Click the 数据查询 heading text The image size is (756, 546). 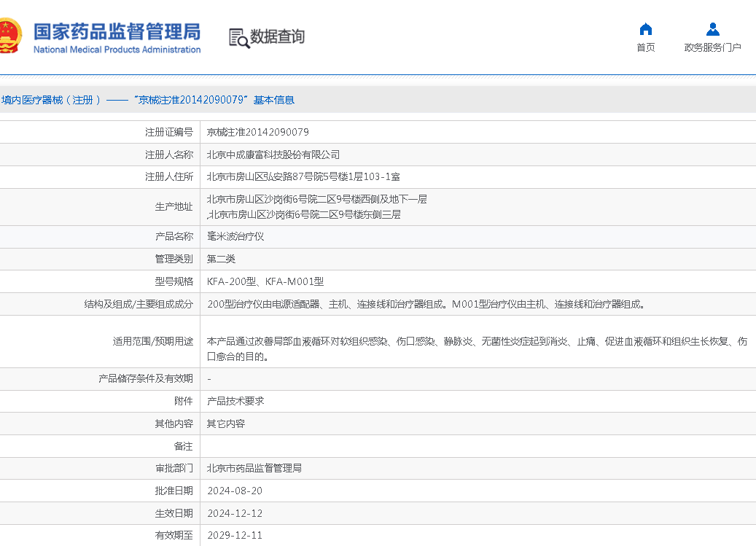(x=277, y=36)
